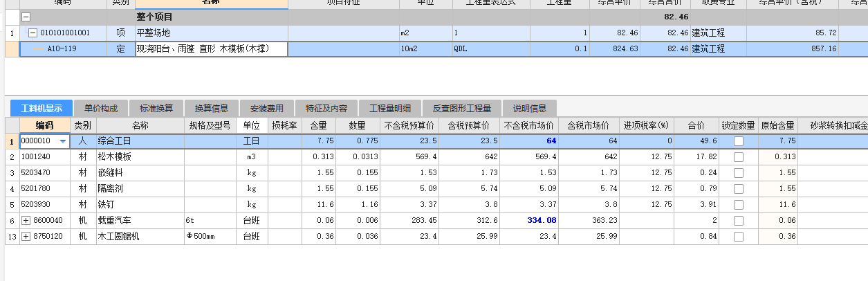Click the 编码 column header in lower table
Image resolution: width=868 pixels, height=281 pixels.
[45, 125]
